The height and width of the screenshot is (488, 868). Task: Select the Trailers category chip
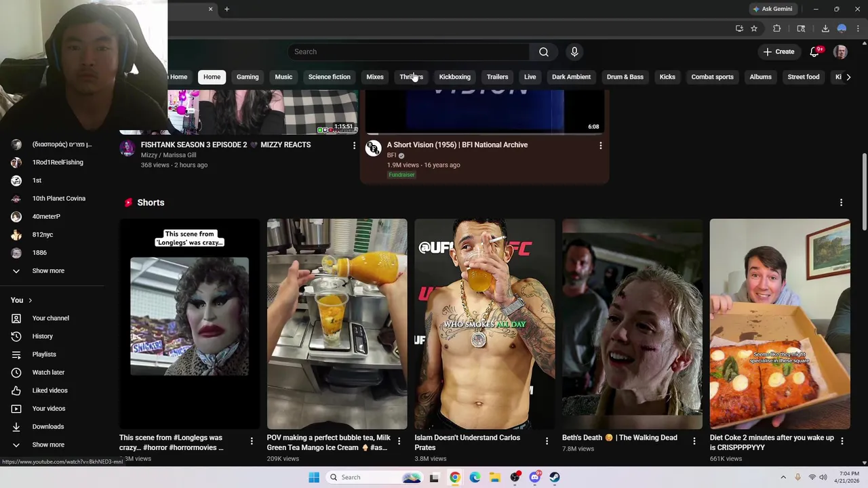click(x=497, y=77)
